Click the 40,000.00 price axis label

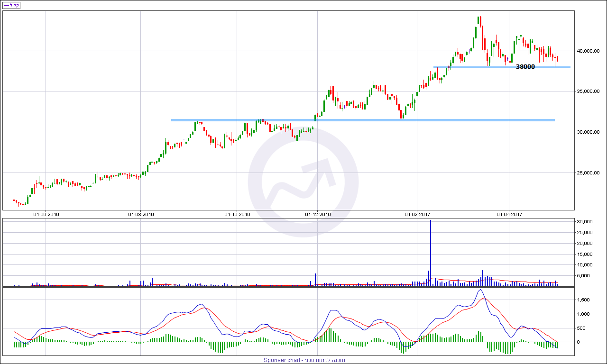click(x=588, y=51)
